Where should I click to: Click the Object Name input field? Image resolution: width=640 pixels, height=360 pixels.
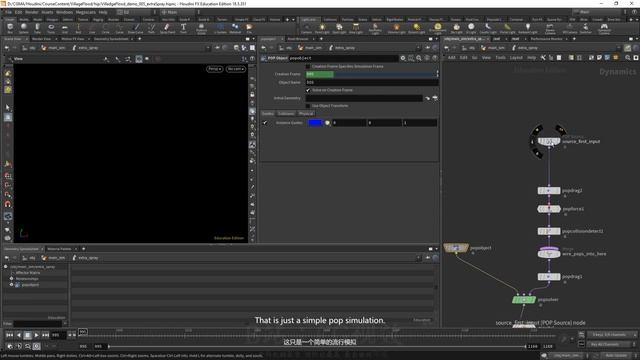click(x=372, y=82)
